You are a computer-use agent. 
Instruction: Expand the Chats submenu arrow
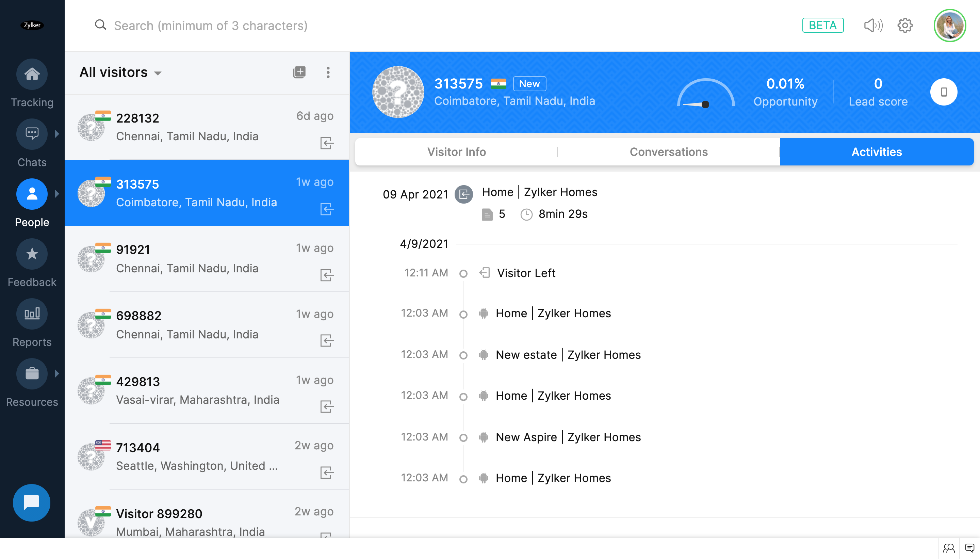(x=57, y=133)
